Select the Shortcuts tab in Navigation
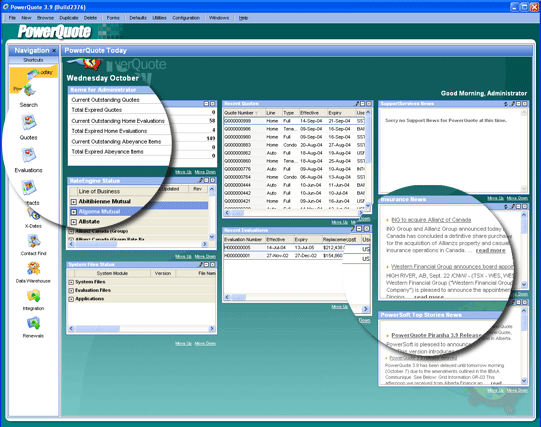541x427 pixels. 33,60
